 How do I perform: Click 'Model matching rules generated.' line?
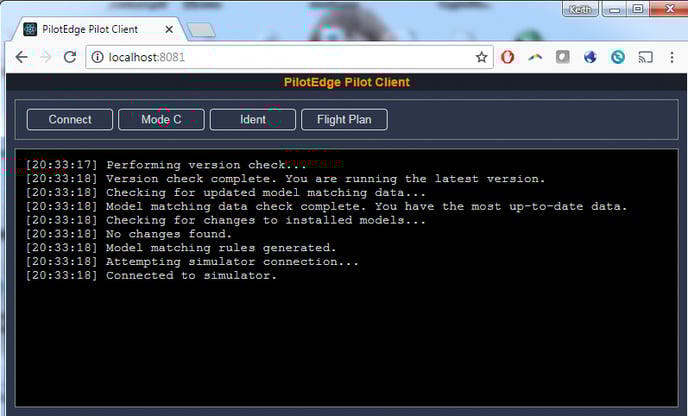181,248
